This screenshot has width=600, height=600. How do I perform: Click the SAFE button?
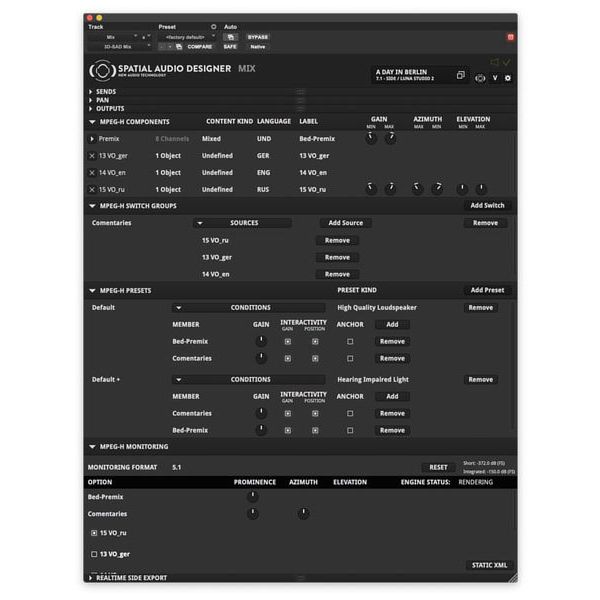pyautogui.click(x=230, y=47)
